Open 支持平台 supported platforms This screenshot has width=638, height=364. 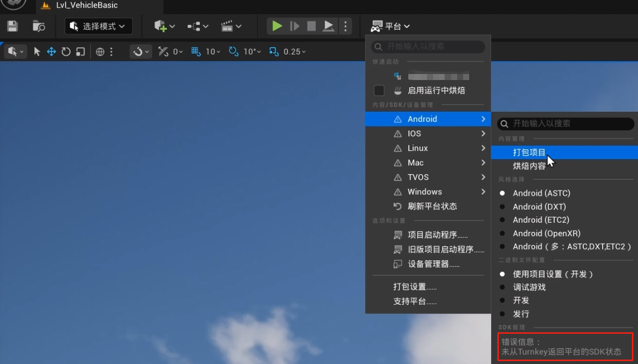tap(428, 302)
